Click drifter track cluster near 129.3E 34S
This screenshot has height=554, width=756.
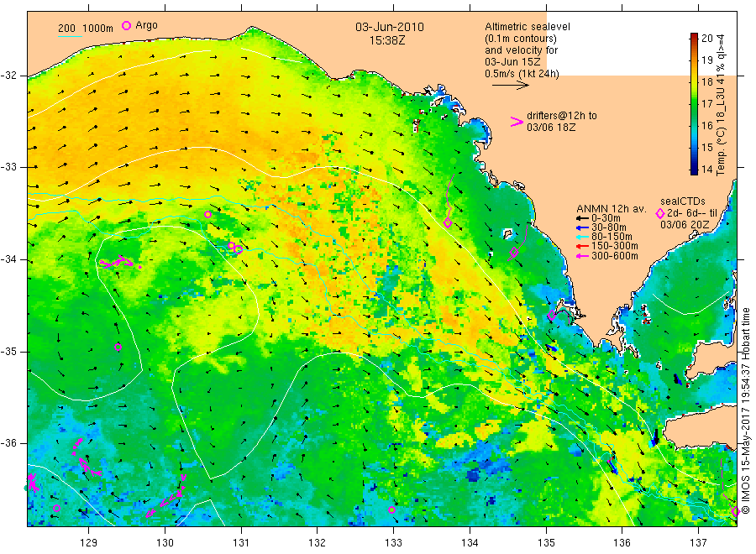(119, 262)
